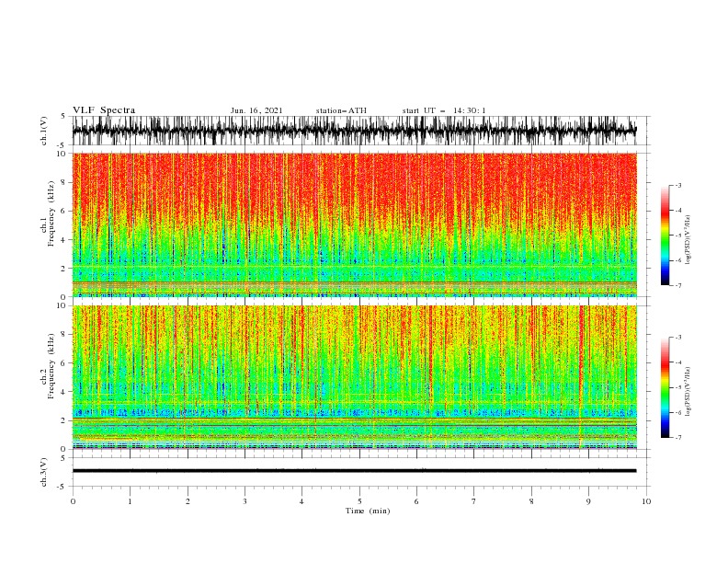
Task: Click time axis tick label "0"
Action: tap(73, 501)
